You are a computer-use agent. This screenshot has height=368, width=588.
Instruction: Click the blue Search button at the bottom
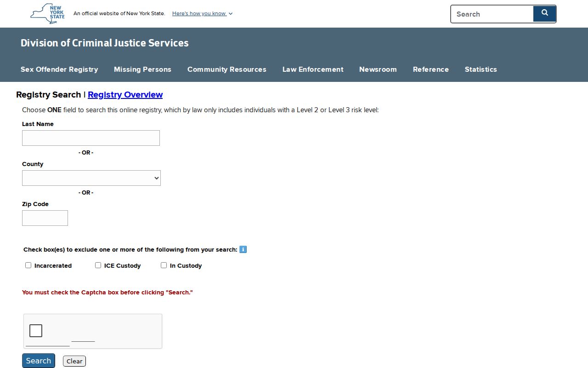point(39,361)
